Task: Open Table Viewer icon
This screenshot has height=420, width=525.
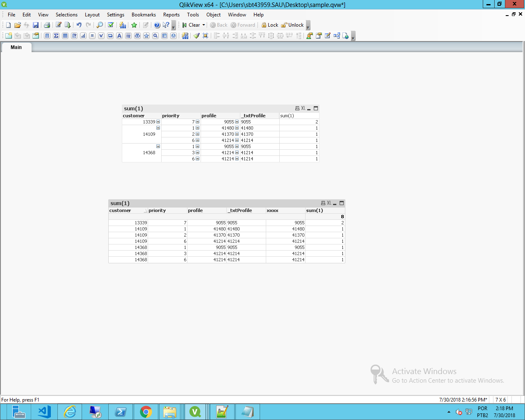Action: click(337, 36)
